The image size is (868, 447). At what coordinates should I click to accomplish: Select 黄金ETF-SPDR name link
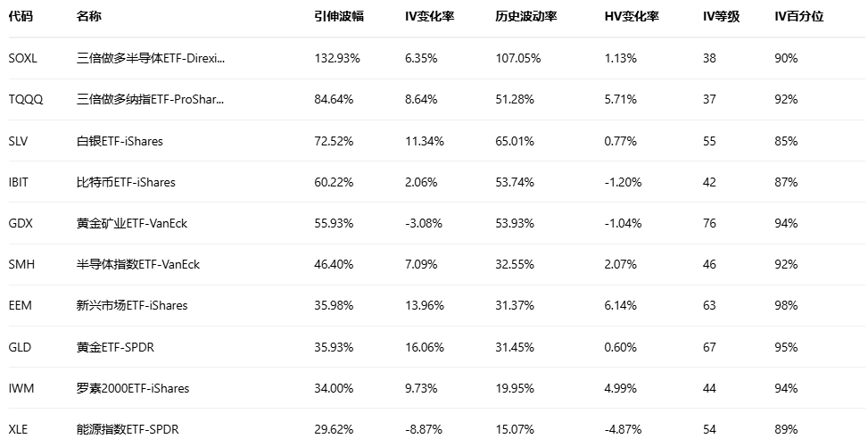pos(115,346)
